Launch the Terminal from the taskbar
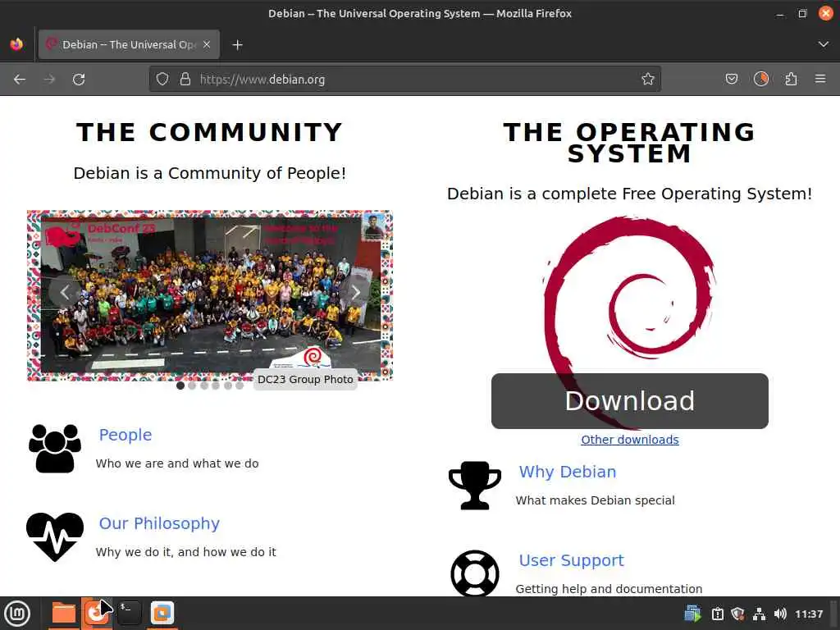The image size is (840, 630). pyautogui.click(x=129, y=614)
